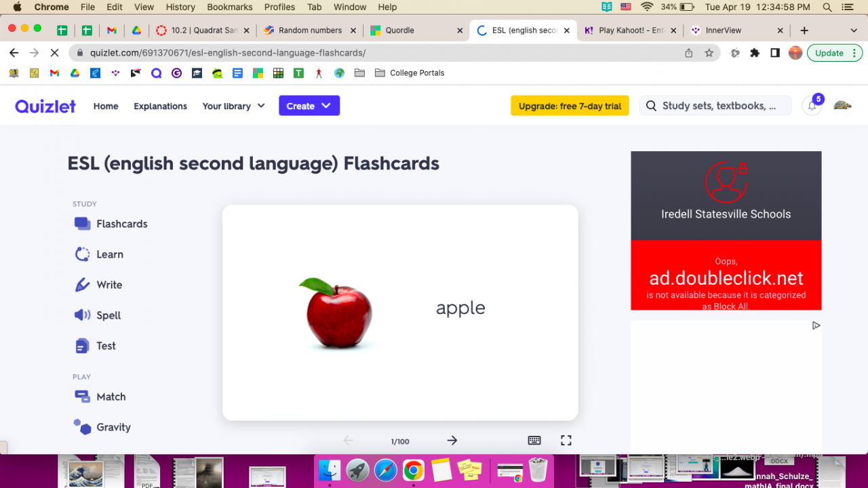Open the Update menu in Chrome
Viewport: 868px width, 488px height.
(835, 53)
